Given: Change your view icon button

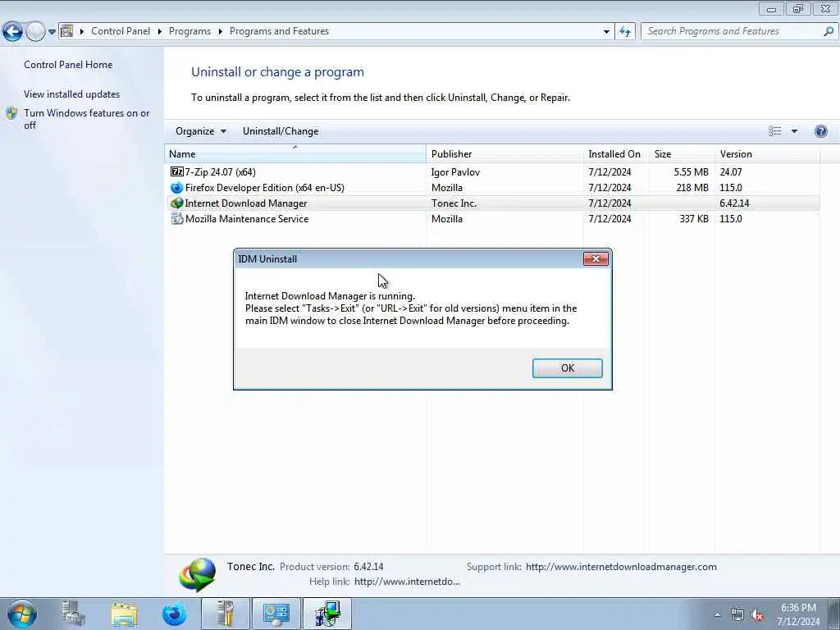Looking at the screenshot, I should tap(774, 131).
